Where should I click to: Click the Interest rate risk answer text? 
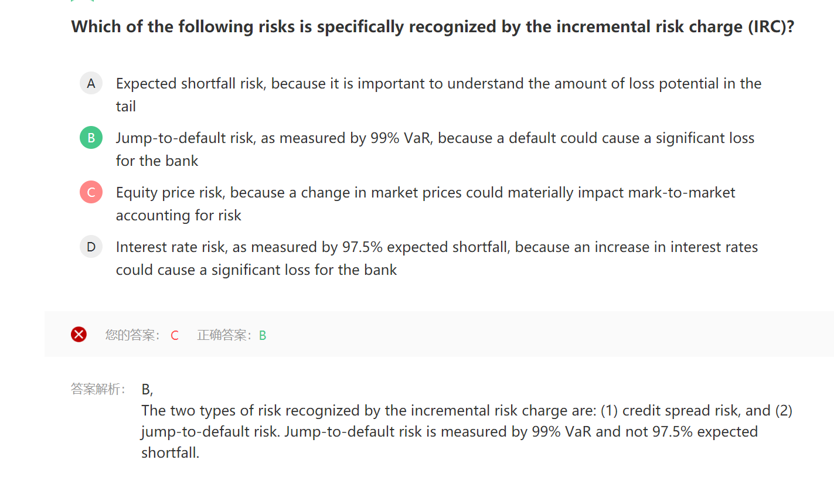click(x=437, y=258)
